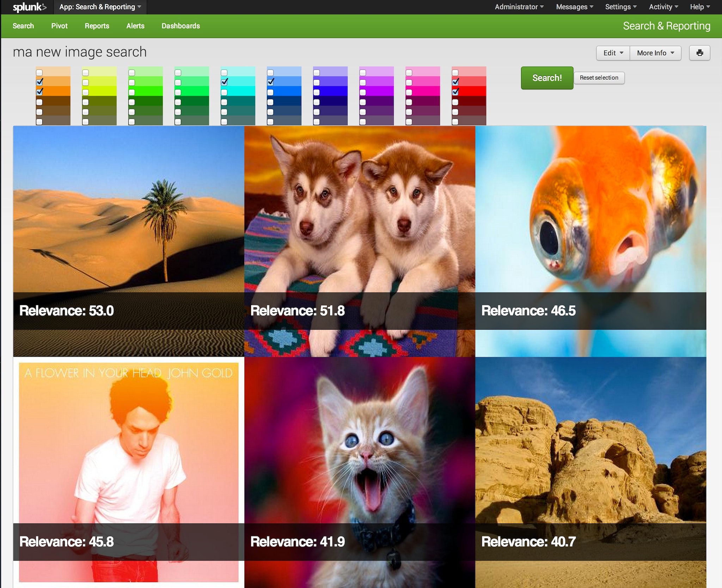
Task: Check the pure violet-blue color checkbox
Action: point(317,92)
